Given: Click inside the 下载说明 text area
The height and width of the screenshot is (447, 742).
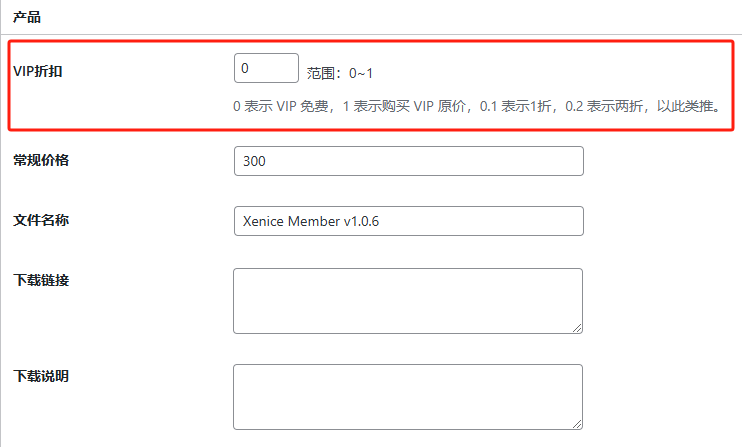Looking at the screenshot, I should [407, 396].
